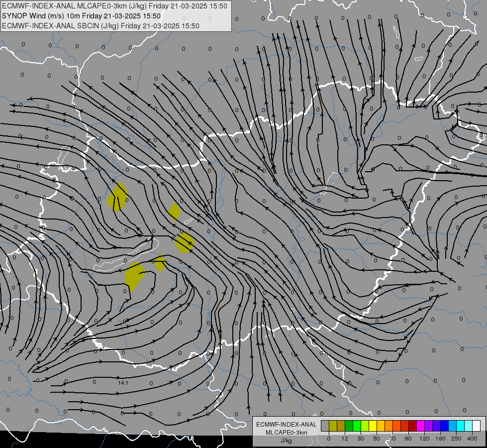Screen dimensions: 487x448
Task: Click the gray swatch in the legend
Action: tap(325, 426)
